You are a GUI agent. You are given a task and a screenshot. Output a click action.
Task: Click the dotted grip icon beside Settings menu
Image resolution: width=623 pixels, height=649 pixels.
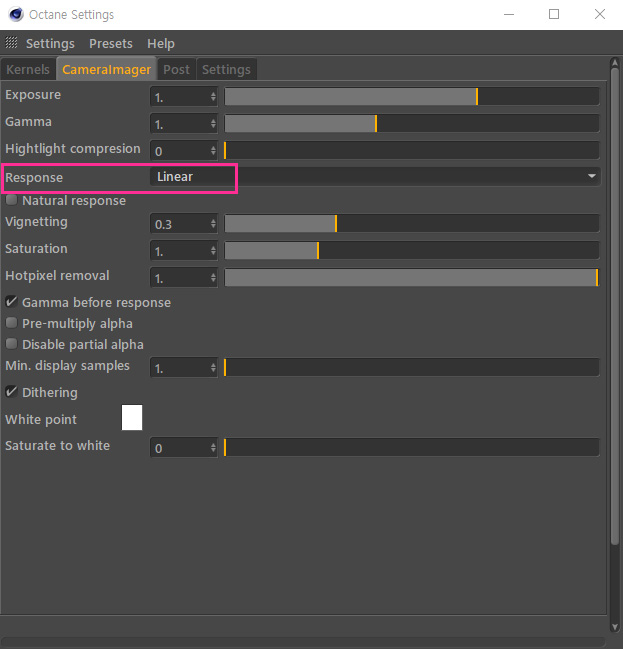click(x=11, y=42)
